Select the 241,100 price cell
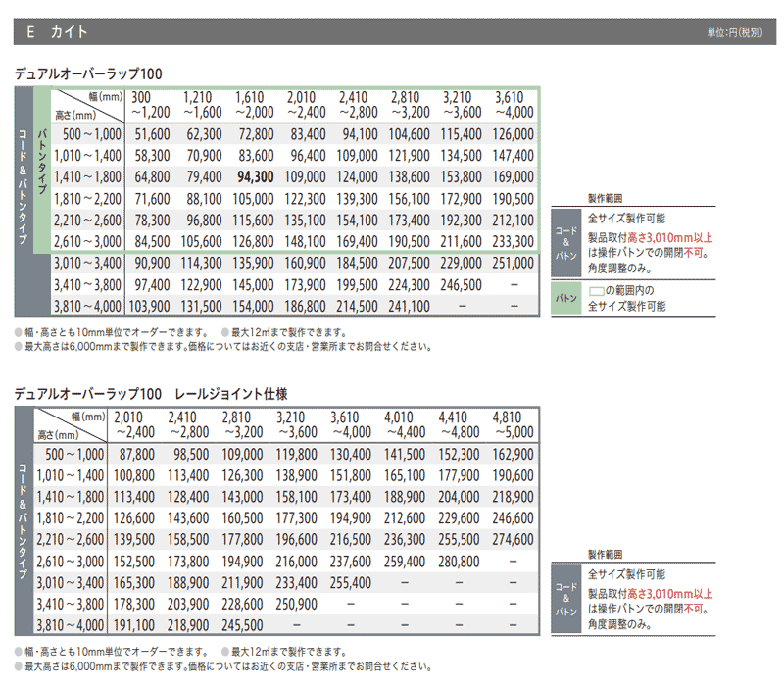This screenshot has height=686, width=784. pos(410,307)
